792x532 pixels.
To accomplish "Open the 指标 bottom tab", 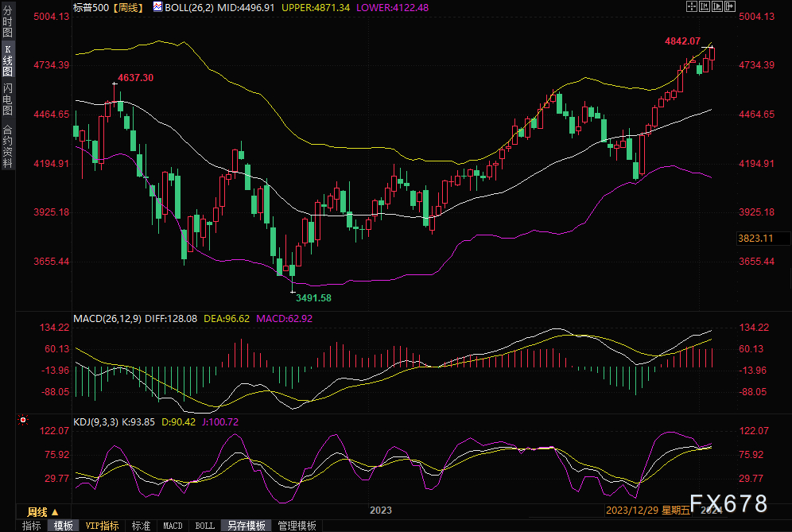I will 31,526.
